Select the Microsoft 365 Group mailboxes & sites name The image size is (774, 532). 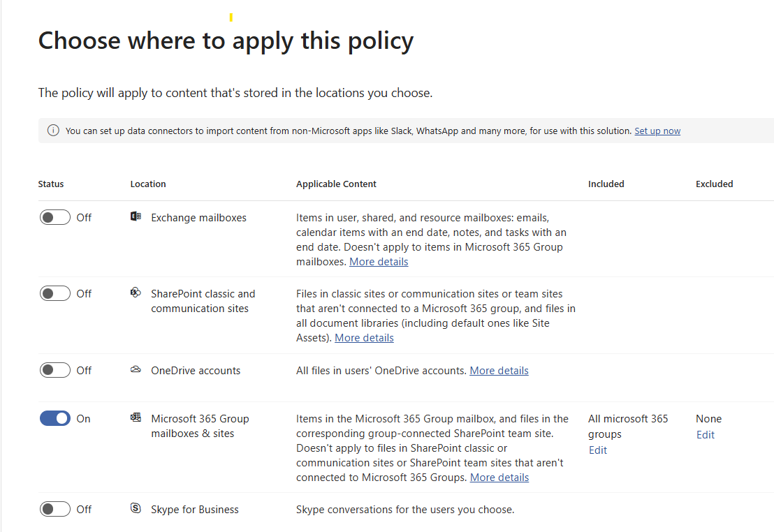tap(200, 426)
